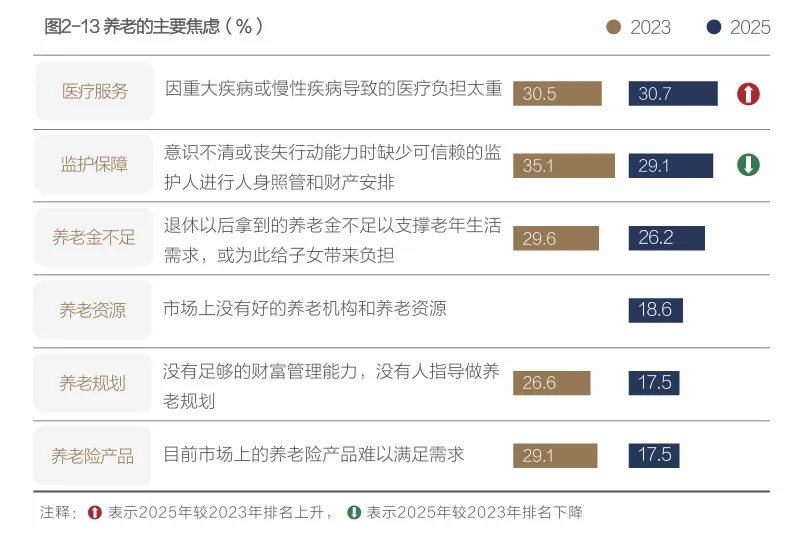
Task: Click the 2025 bar showing 18.6
Action: click(656, 310)
